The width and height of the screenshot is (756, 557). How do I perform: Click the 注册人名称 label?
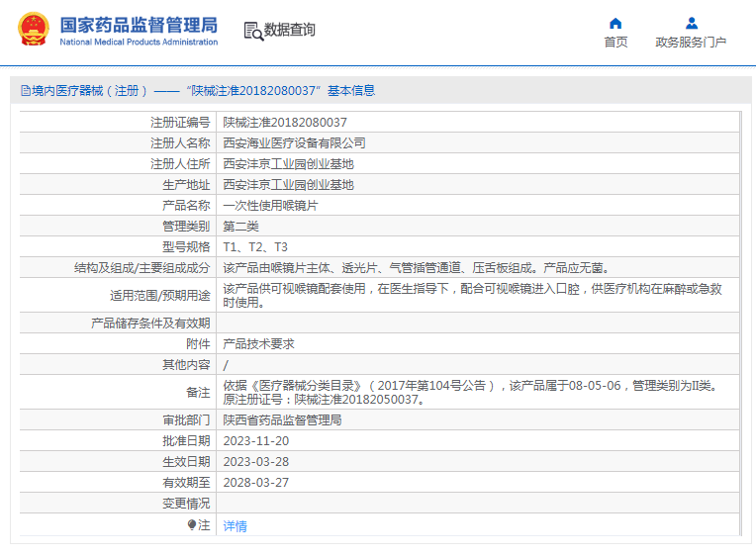tap(180, 143)
